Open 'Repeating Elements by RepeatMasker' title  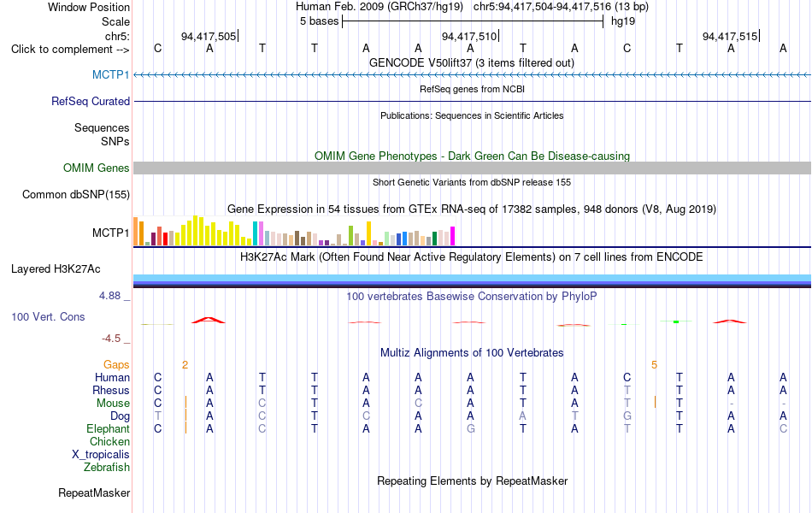pos(472,481)
